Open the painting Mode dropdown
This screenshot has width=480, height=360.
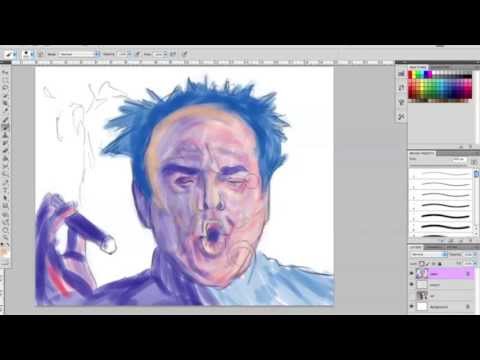pyautogui.click(x=79, y=54)
